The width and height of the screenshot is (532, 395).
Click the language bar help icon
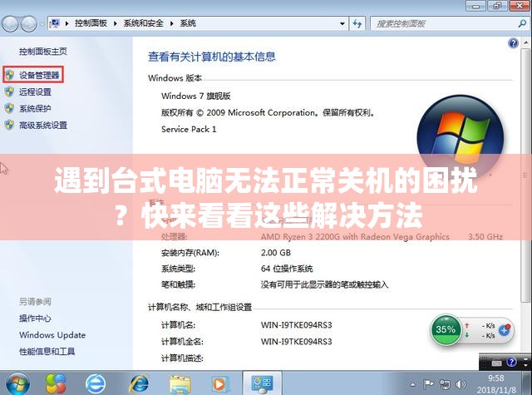coord(511,362)
